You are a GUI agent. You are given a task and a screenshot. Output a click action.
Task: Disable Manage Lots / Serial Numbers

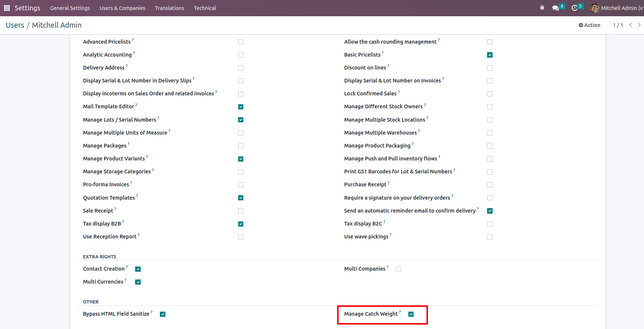pos(241,120)
